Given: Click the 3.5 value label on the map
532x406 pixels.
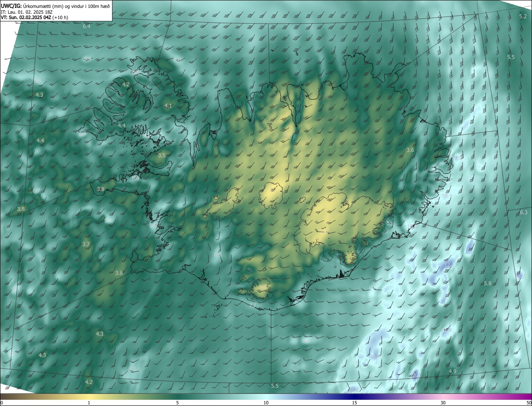Looking at the screenshot, I should (162, 155).
